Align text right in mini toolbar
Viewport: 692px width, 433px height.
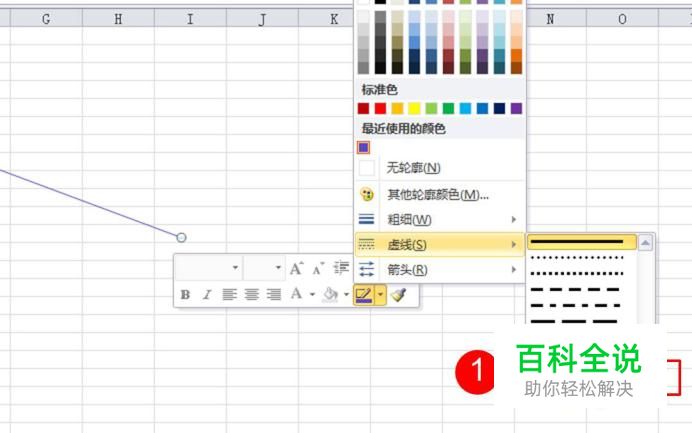274,294
